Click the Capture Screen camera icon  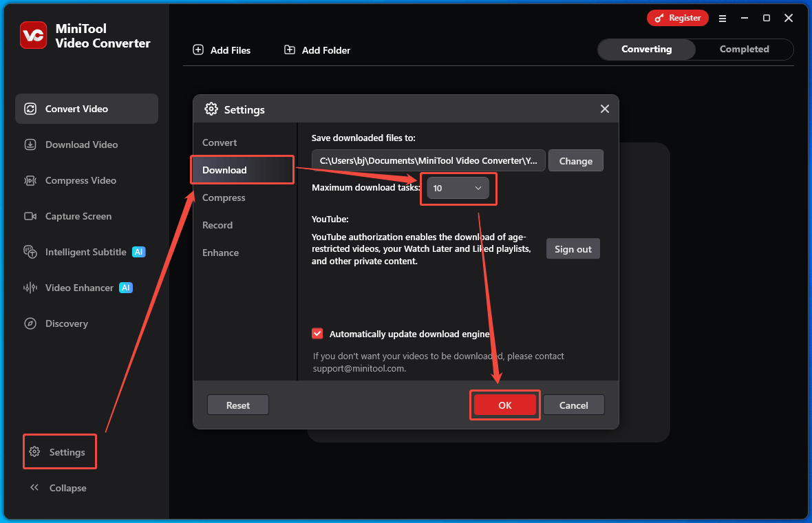[x=30, y=216]
